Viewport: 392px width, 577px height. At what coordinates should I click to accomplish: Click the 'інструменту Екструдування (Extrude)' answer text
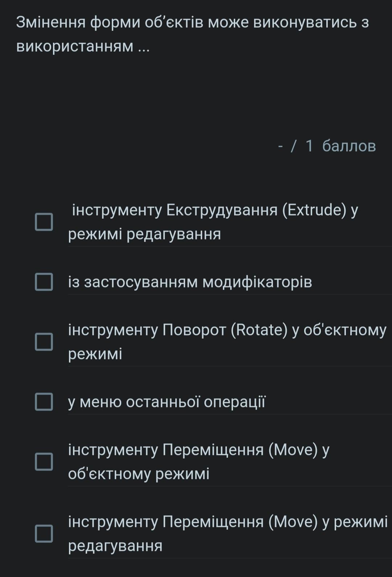tap(215, 222)
